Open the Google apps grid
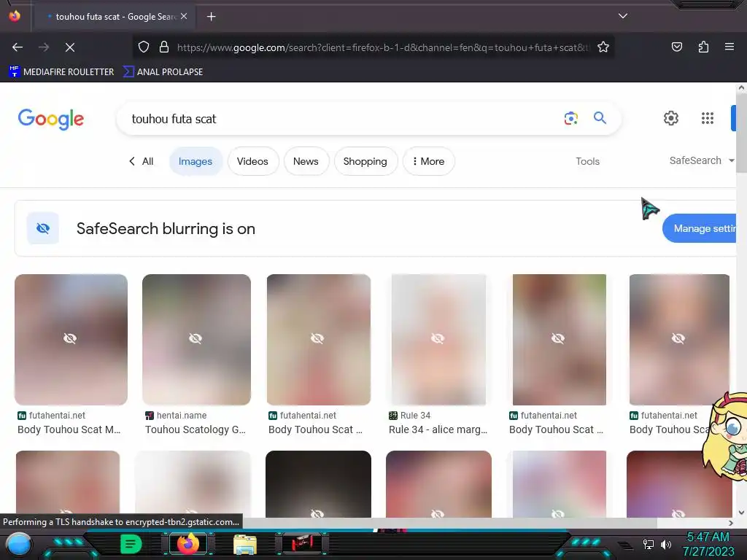 pos(708,118)
